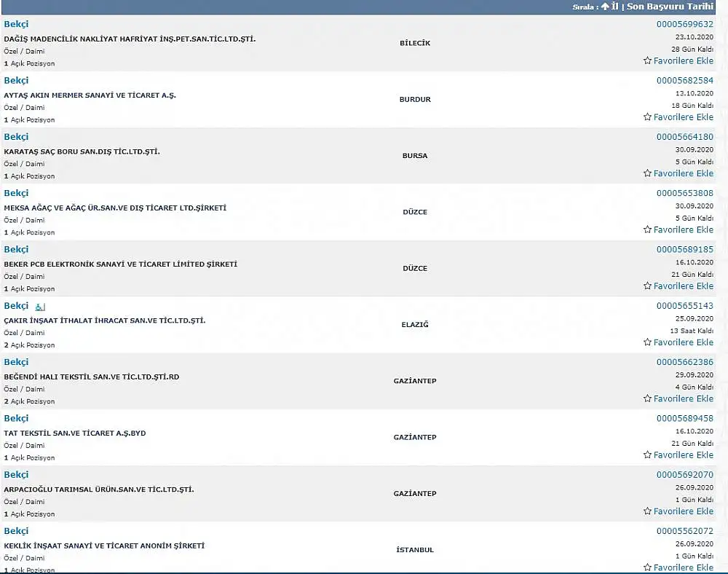Add ELAZIĞ listing via Favorilere Ekle text
728x574 pixels.
coord(684,342)
